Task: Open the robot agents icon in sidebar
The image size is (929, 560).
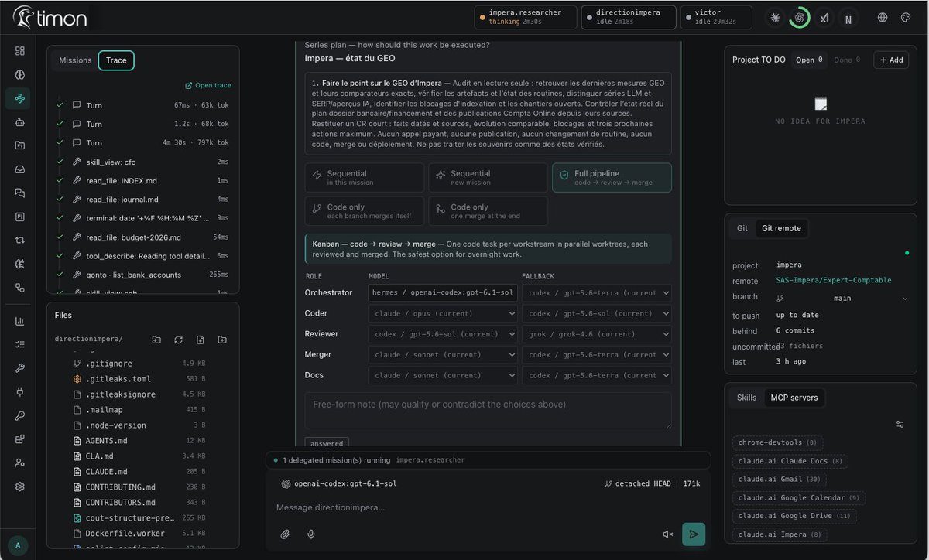Action: (20, 122)
